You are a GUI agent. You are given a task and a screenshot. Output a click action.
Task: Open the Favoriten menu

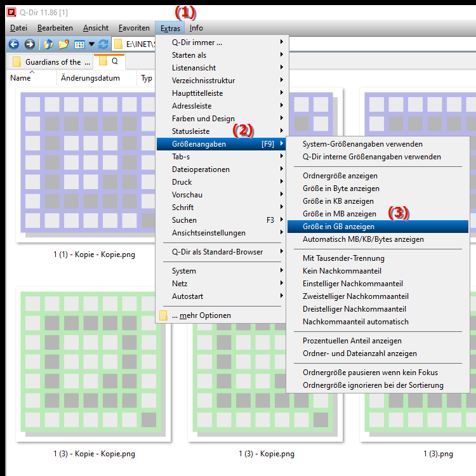coord(134,28)
